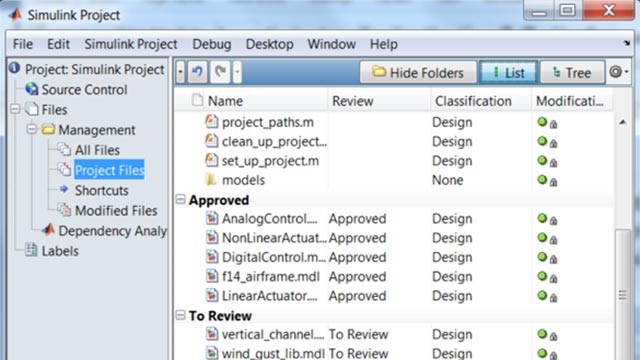
Task: Click To Review status of wind_gust_lib.mdl
Action: pos(358,353)
